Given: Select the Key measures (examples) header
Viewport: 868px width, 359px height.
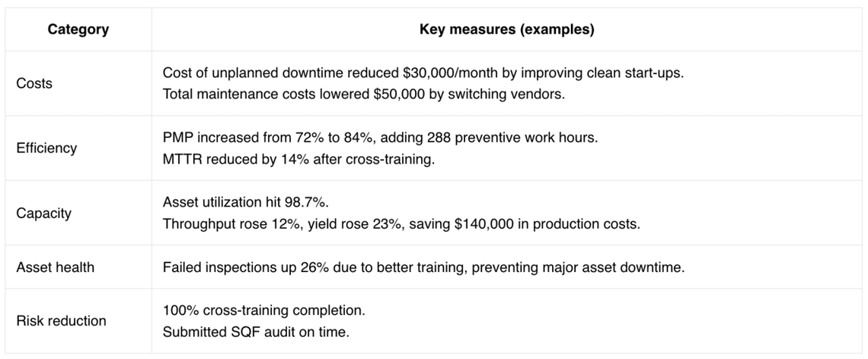Looking at the screenshot, I should click(507, 30).
